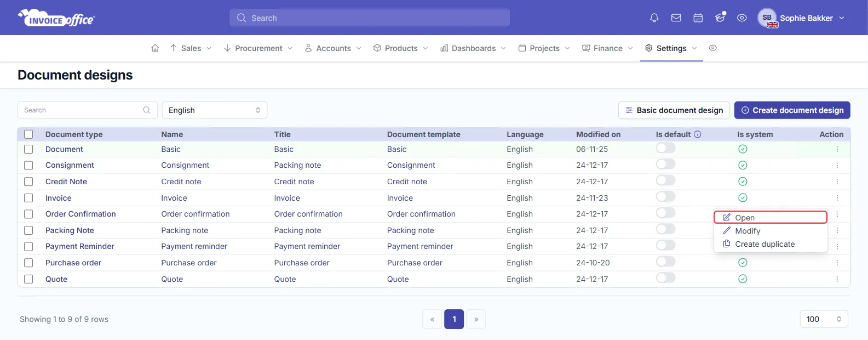Viewport: 868px width, 340px height.
Task: Expand the Products menu
Action: [x=401, y=48]
